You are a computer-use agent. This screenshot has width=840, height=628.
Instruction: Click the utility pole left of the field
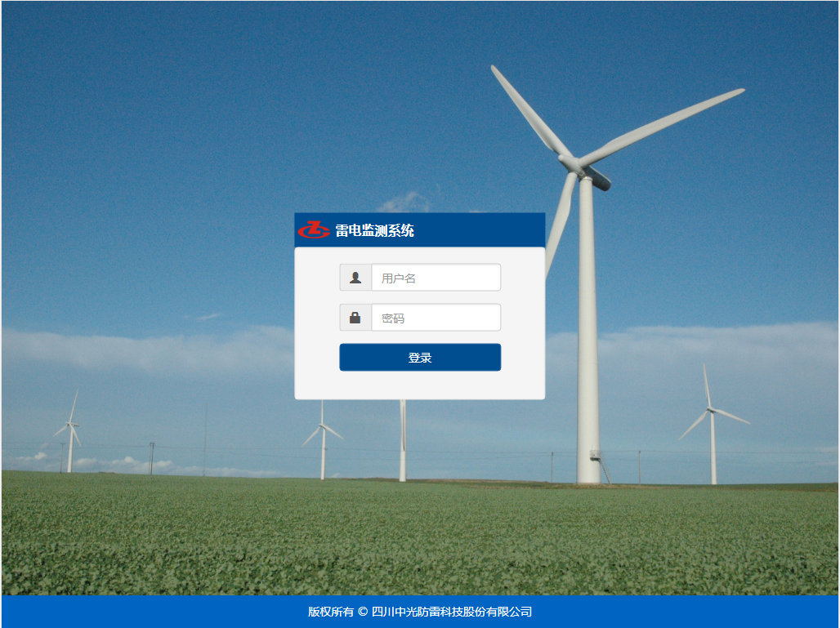pos(152,457)
